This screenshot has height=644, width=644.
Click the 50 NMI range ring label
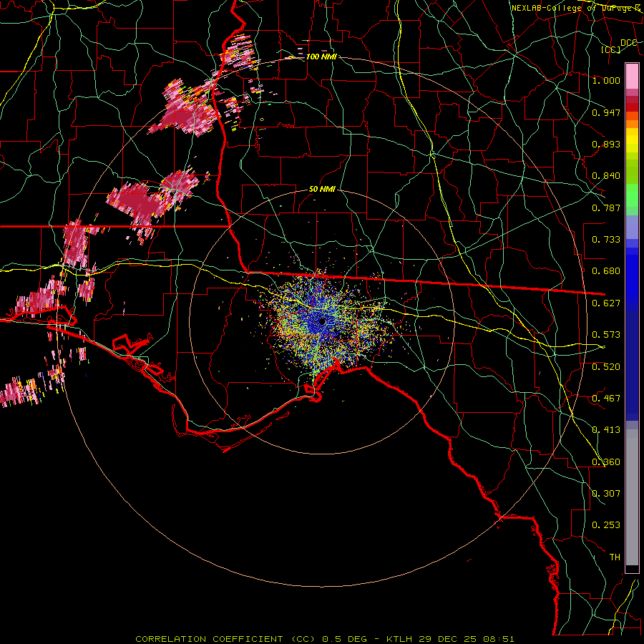point(322,189)
